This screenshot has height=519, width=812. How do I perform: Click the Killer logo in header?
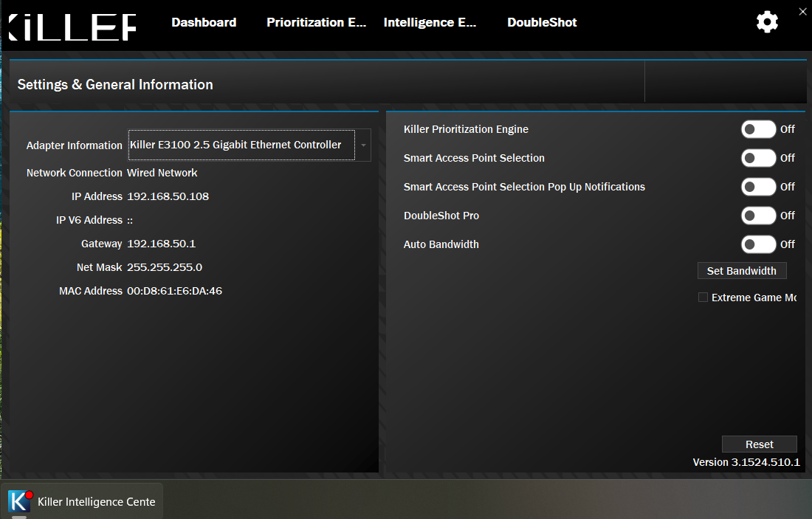[72, 27]
